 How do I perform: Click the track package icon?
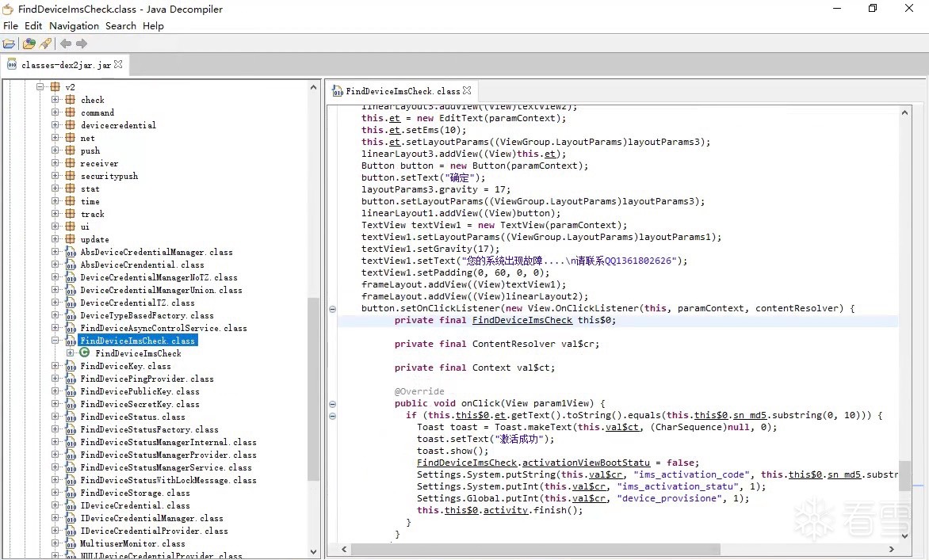pos(70,214)
